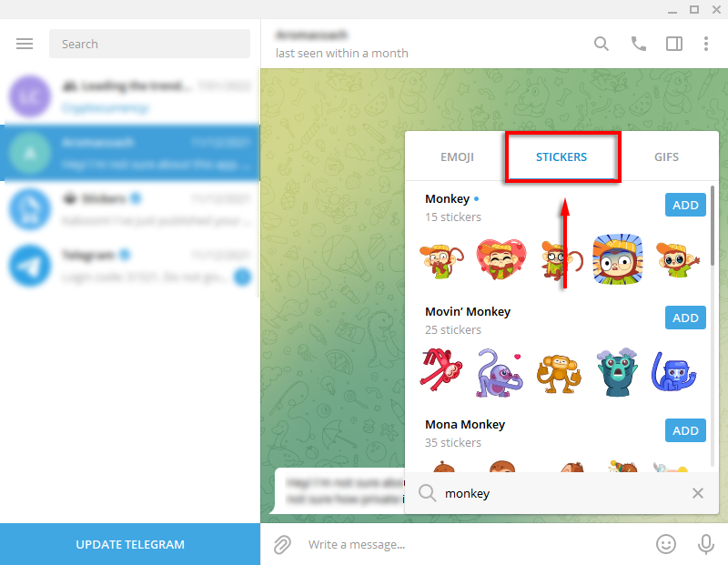Screen dimensions: 728x565
Task: Add the Mona Monkey sticker pack
Action: tap(685, 430)
